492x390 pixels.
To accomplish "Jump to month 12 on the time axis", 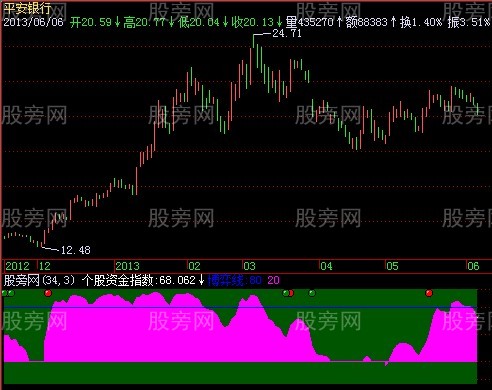I will point(45,266).
